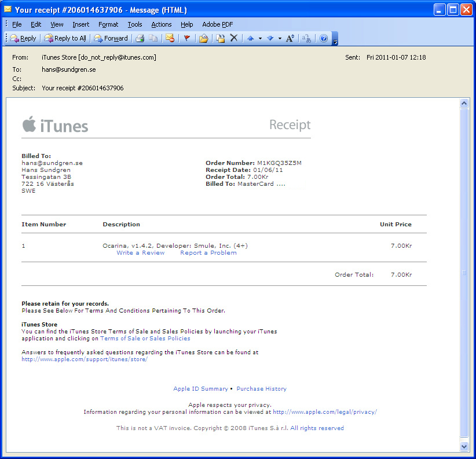Click the toolbar drag handle left of Reply

(6, 38)
